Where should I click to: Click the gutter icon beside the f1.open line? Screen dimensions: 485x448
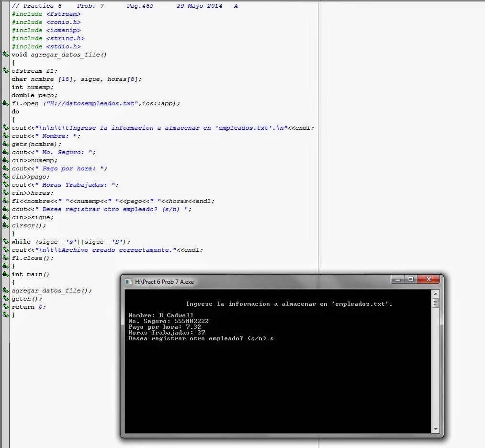[5, 103]
